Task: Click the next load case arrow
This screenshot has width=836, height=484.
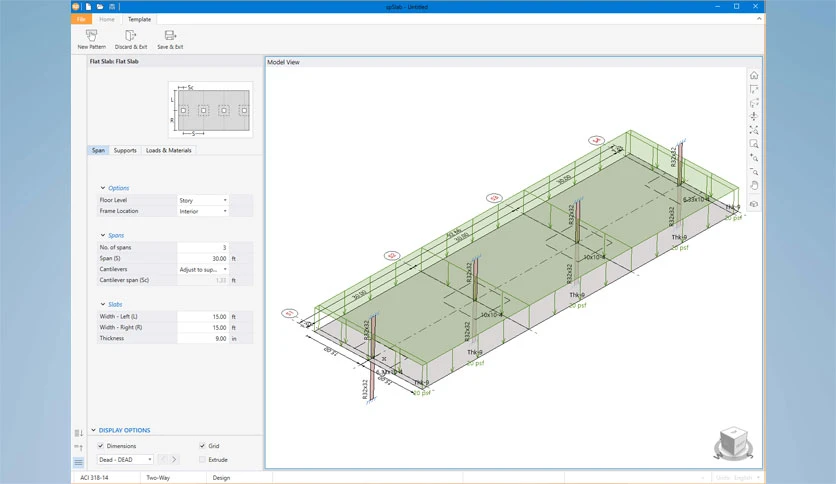Action: (x=174, y=459)
